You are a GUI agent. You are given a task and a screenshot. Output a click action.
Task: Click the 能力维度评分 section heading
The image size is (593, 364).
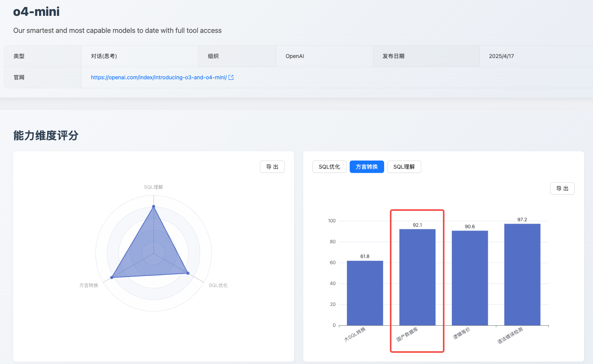pos(46,135)
